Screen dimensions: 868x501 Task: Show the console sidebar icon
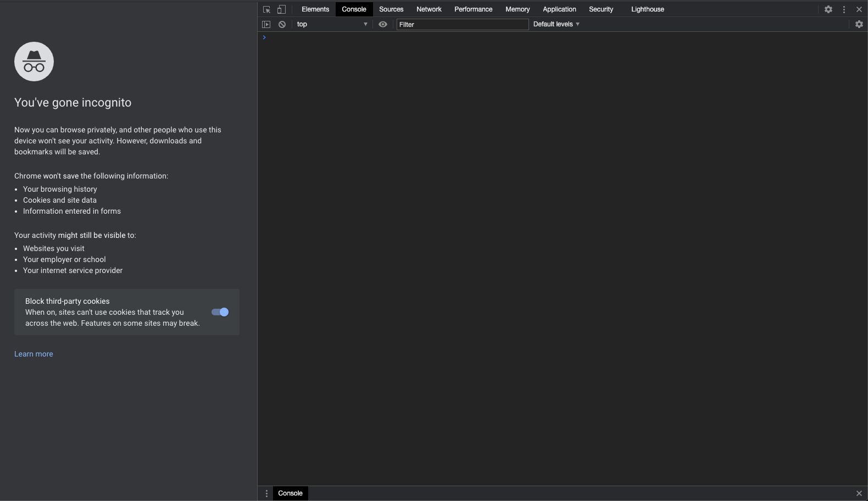tap(266, 24)
